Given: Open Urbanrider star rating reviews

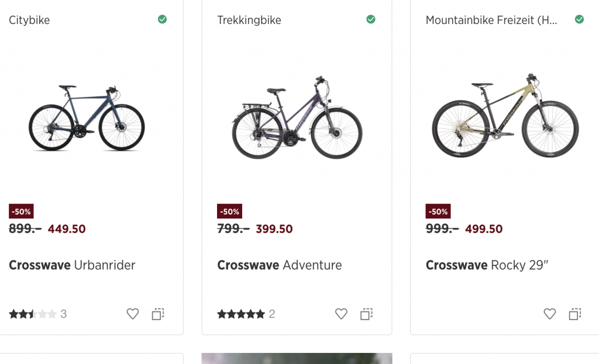Looking at the screenshot, I should [x=37, y=314].
